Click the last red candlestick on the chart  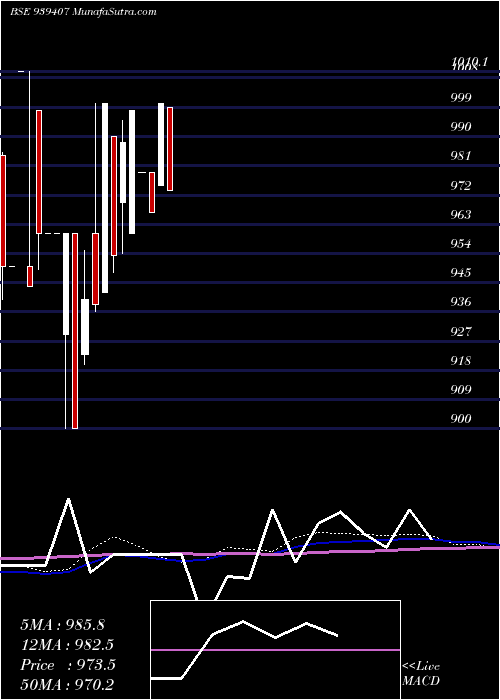point(170,149)
